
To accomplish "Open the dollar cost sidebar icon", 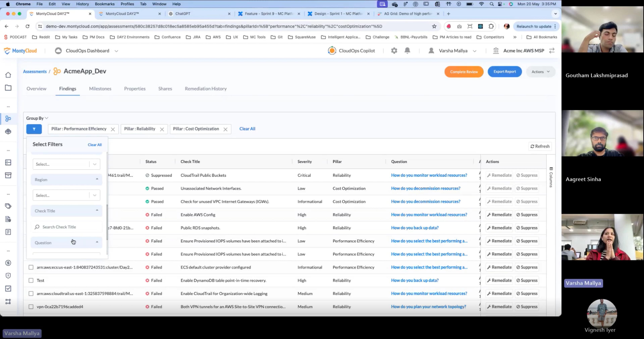I will tap(8, 263).
